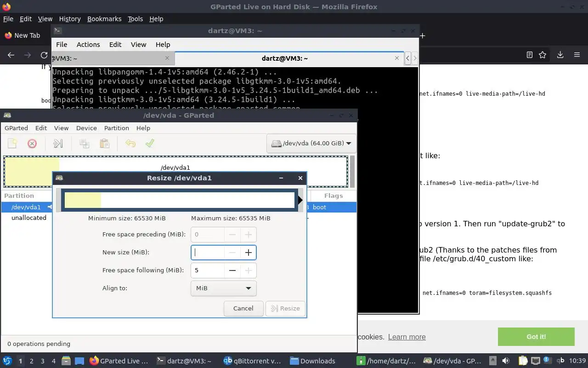Open the terminal's File menu
The width and height of the screenshot is (588, 368).
coord(62,45)
